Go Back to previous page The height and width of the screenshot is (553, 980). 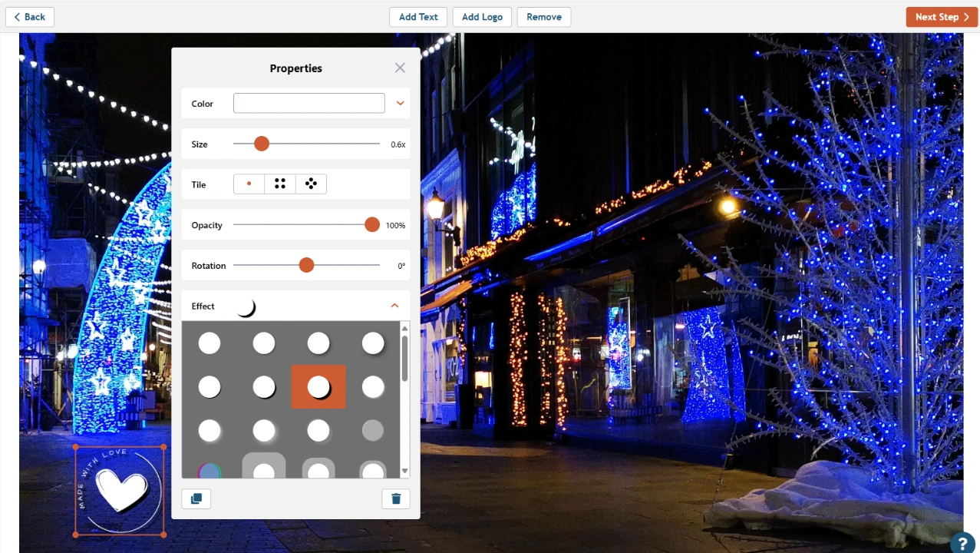[x=30, y=17]
